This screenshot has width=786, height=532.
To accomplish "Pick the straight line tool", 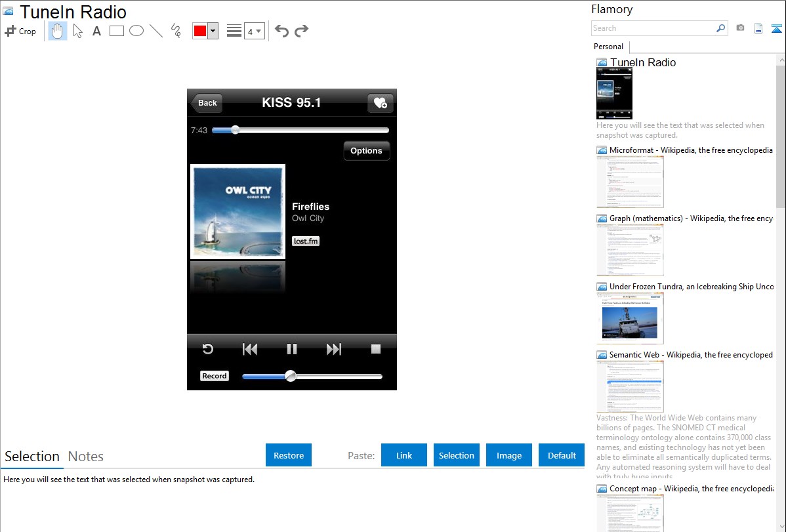I will coord(156,31).
